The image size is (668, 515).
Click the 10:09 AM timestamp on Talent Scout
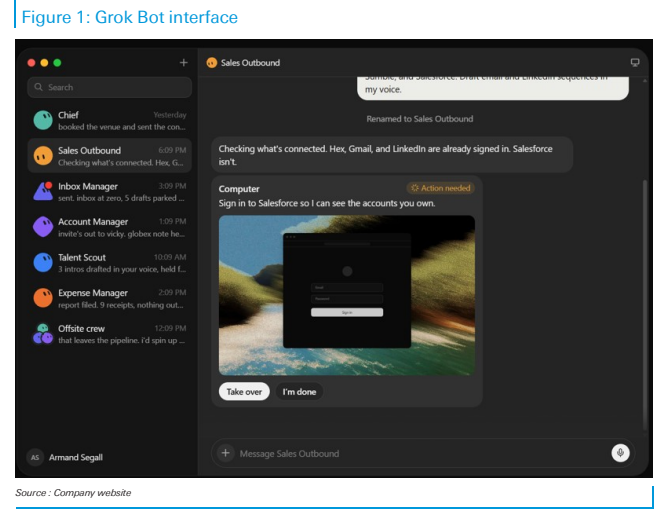(170, 257)
